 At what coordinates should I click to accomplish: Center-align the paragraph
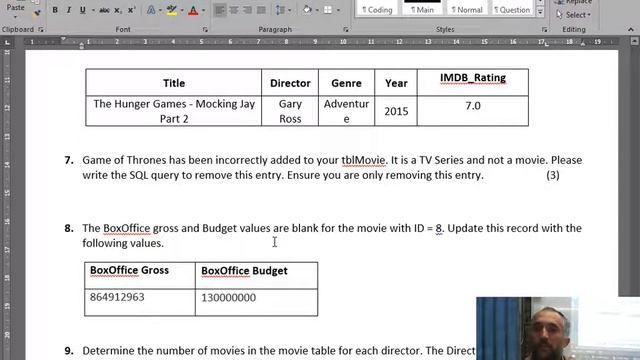(234, 10)
